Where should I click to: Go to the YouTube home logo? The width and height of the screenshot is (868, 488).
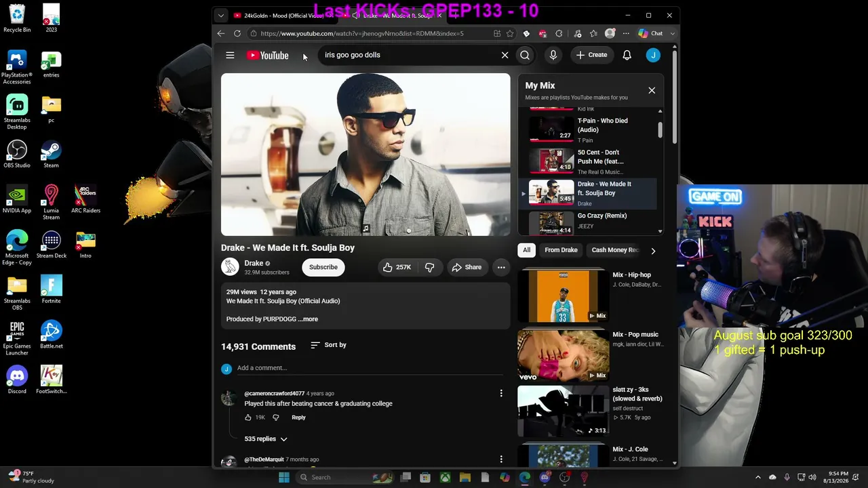[267, 56]
